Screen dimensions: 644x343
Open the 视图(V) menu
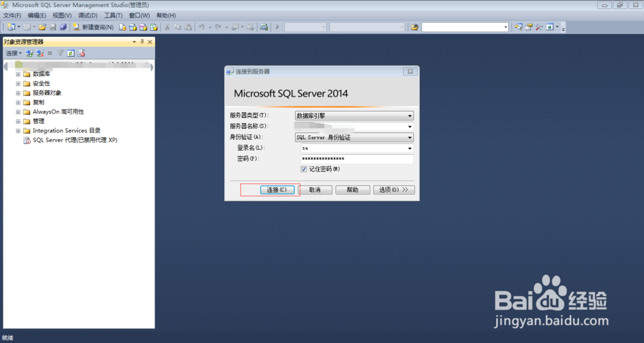tap(62, 15)
